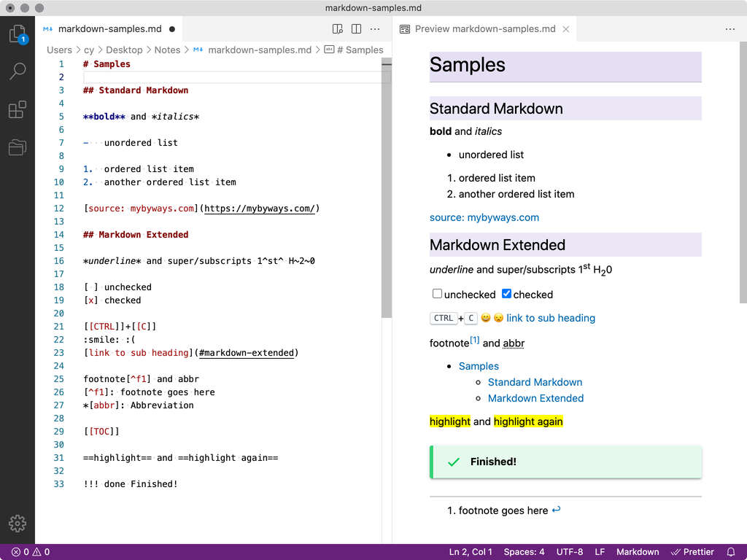The height and width of the screenshot is (560, 747).
Task: Click '## Markdown Extended' in the editor
Action: point(136,235)
